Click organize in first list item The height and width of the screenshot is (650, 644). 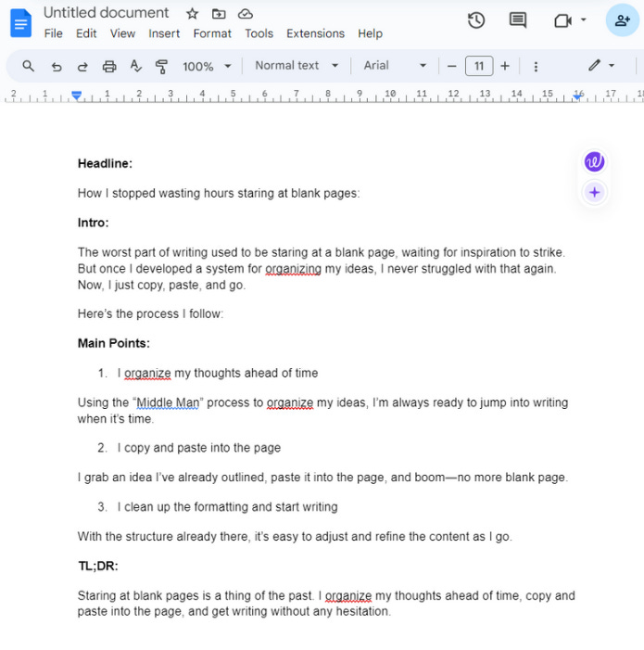[147, 373]
